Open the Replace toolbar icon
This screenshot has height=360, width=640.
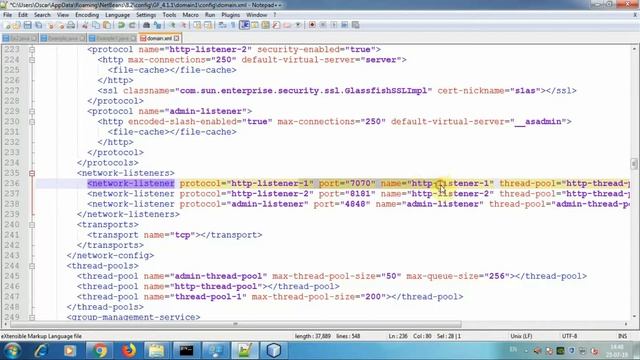(158, 25)
